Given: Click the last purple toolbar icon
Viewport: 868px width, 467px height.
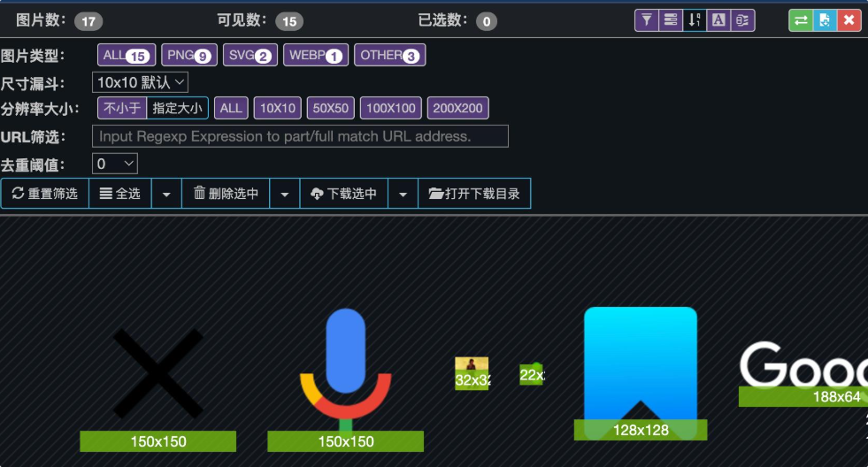Looking at the screenshot, I should 742,20.
